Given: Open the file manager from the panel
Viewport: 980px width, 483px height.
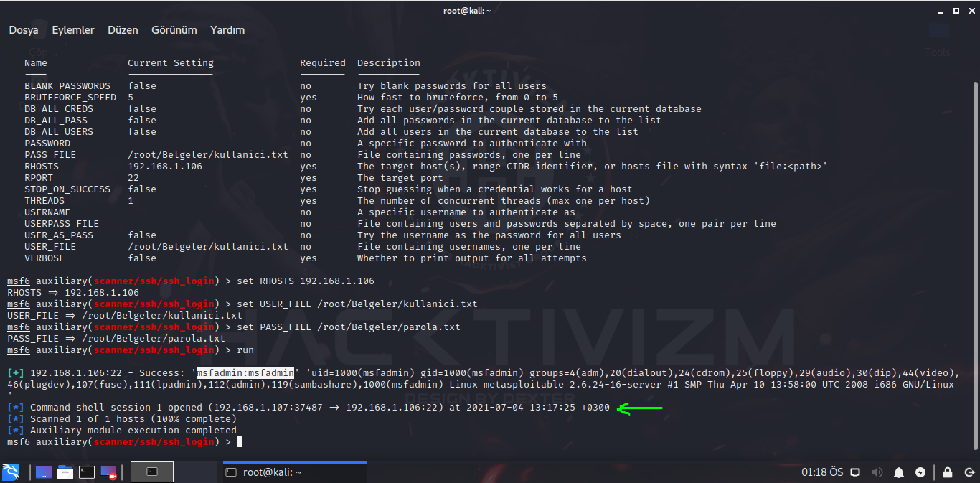Looking at the screenshot, I should [65, 472].
